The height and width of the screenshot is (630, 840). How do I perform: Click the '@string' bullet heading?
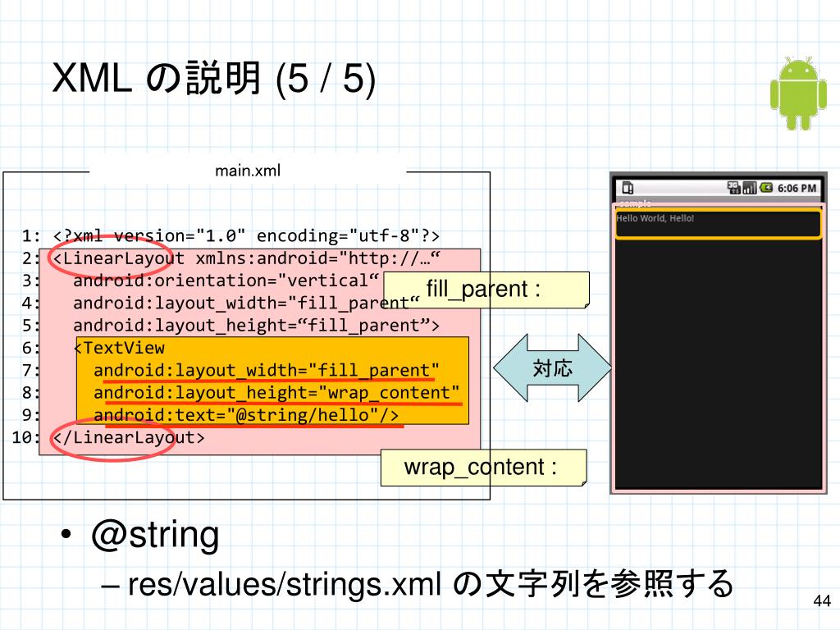155,535
